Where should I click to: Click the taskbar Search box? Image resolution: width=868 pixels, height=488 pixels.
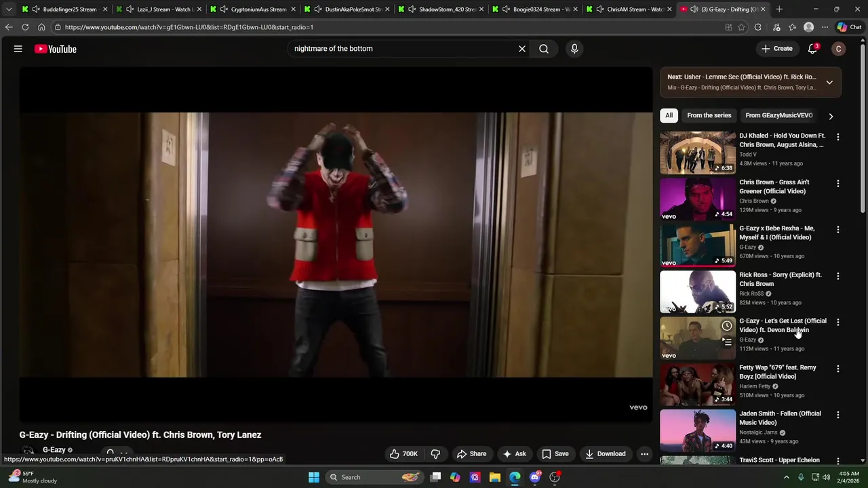tap(374, 477)
